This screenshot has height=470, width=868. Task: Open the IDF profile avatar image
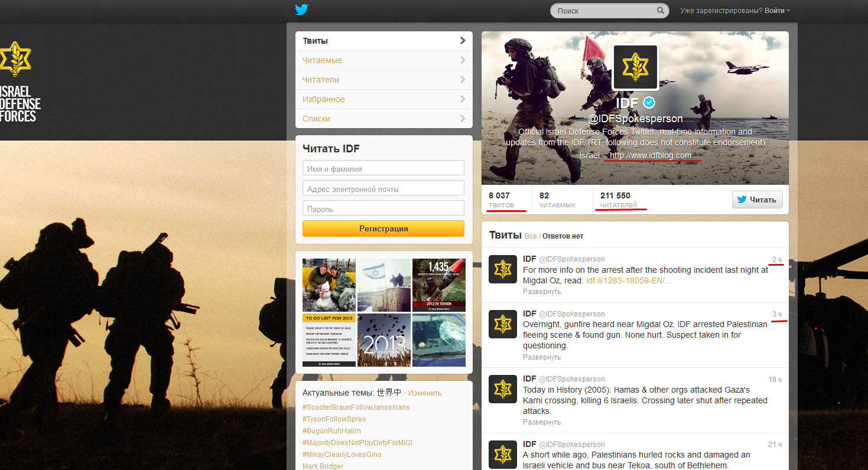(635, 67)
